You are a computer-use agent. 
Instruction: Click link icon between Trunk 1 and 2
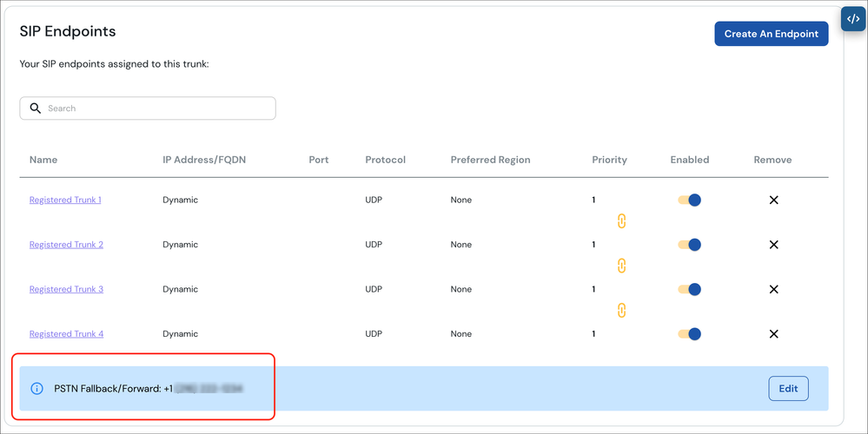tap(621, 221)
